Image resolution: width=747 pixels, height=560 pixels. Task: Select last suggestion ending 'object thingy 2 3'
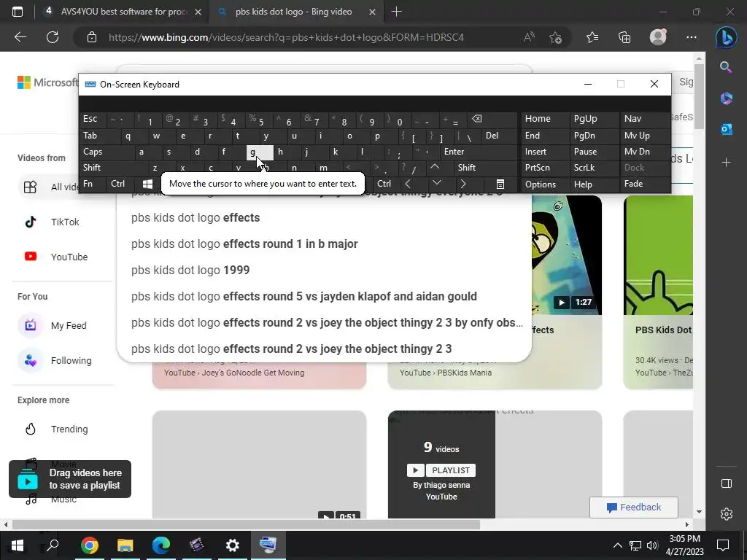(x=324, y=349)
